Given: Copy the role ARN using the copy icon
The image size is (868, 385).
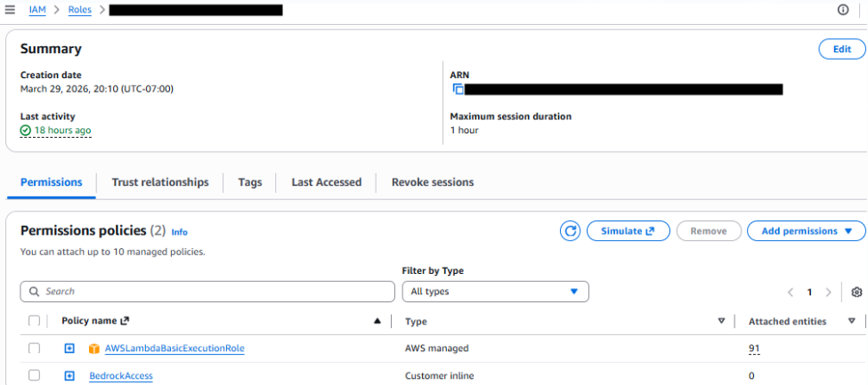Looking at the screenshot, I should click(x=458, y=89).
